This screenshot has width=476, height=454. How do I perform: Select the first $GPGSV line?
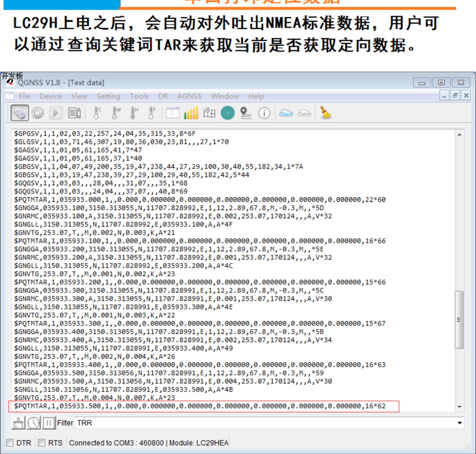(105, 133)
